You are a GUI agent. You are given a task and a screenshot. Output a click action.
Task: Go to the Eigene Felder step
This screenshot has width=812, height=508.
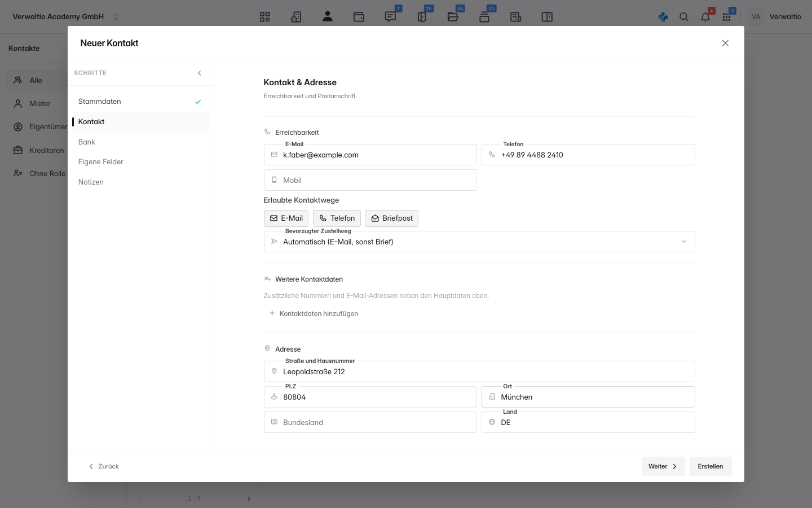140,161
